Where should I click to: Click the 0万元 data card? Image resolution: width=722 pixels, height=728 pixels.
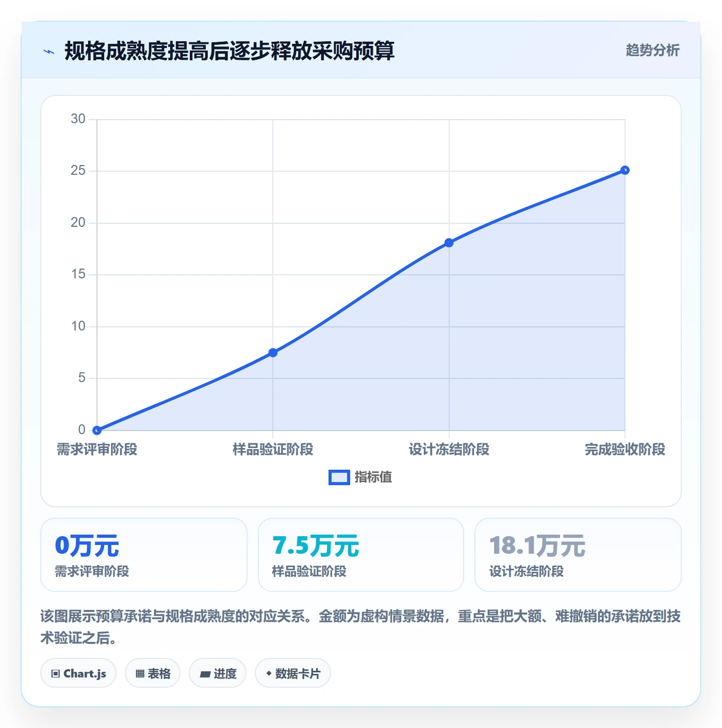pyautogui.click(x=144, y=555)
